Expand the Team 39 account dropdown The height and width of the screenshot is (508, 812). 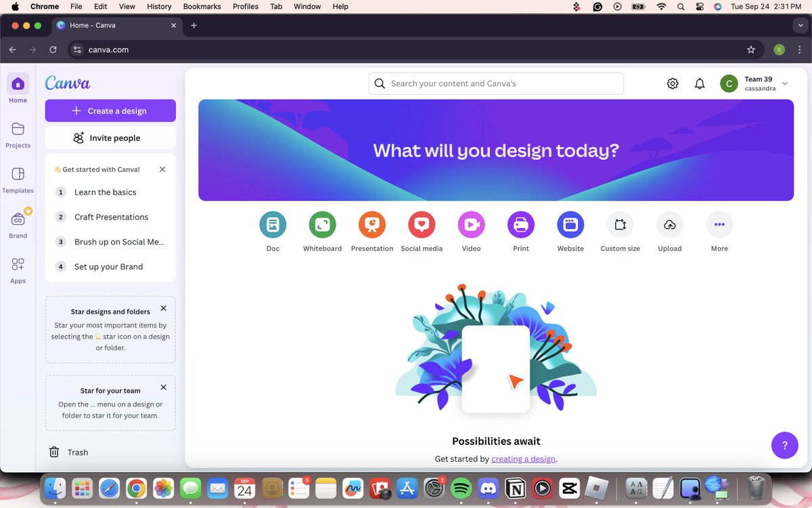[x=785, y=83]
